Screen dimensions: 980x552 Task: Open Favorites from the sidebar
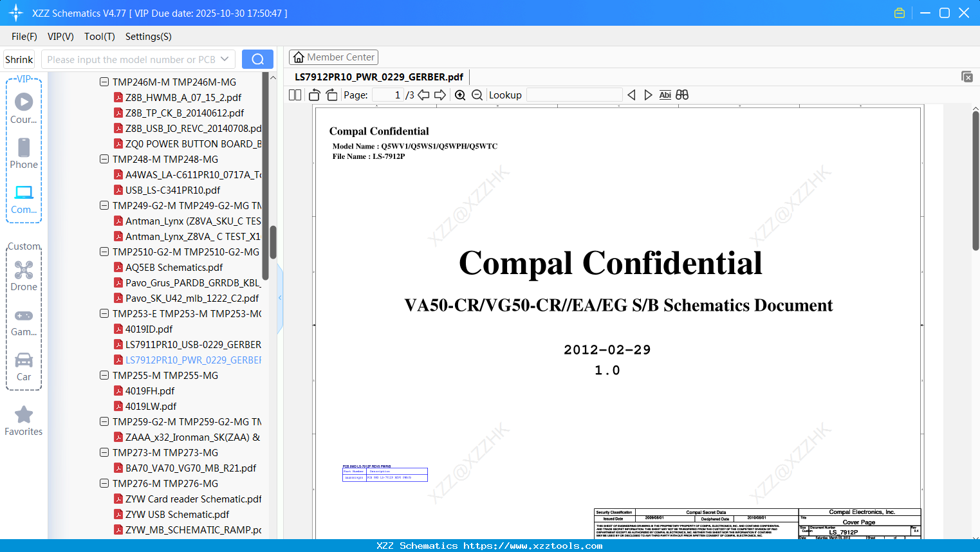coord(24,421)
